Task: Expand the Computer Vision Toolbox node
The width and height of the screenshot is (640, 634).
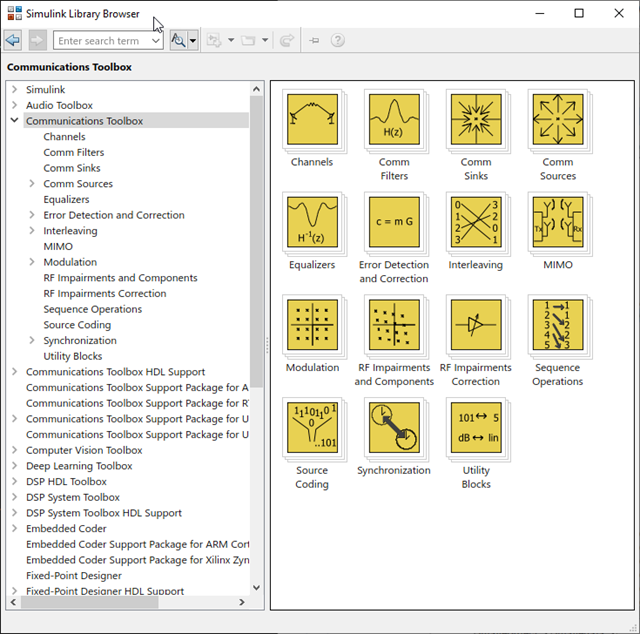Action: click(15, 450)
